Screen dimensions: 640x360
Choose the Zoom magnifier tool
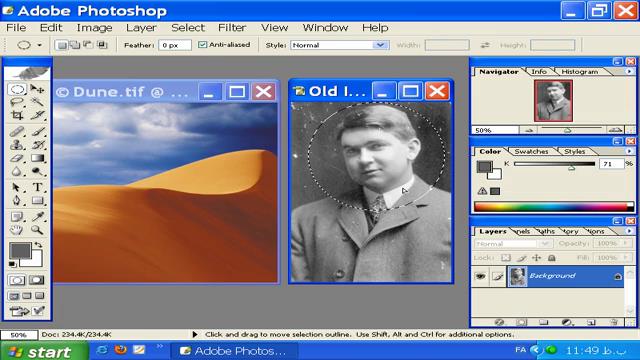[37, 230]
